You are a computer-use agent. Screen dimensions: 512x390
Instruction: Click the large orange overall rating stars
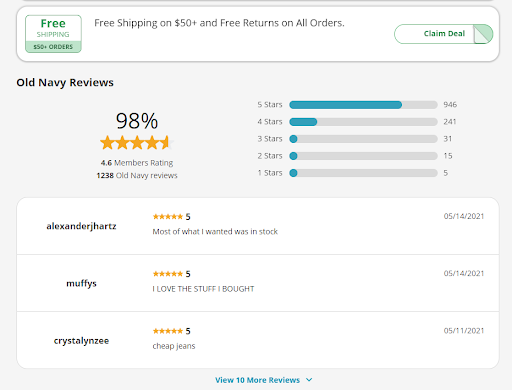tap(137, 143)
